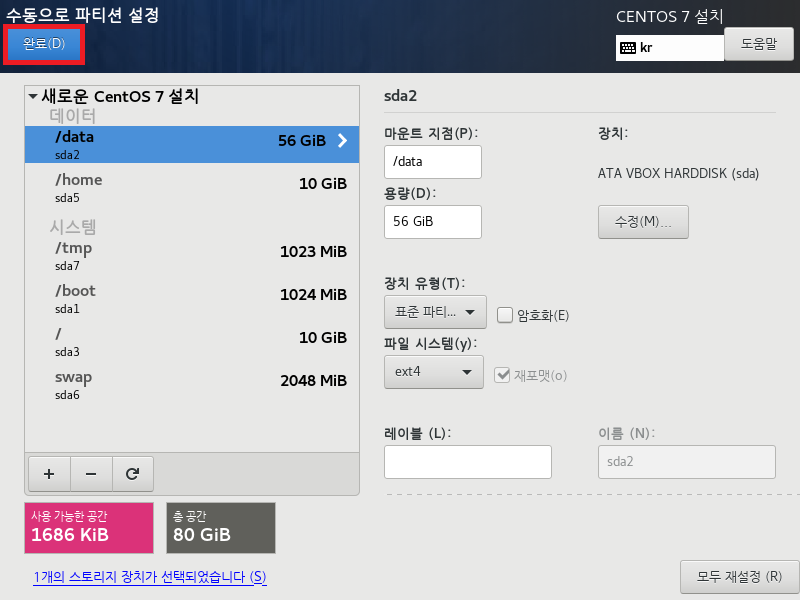The height and width of the screenshot is (600, 800).
Task: Select the /boot sda1 partition row
Action: (x=192, y=298)
